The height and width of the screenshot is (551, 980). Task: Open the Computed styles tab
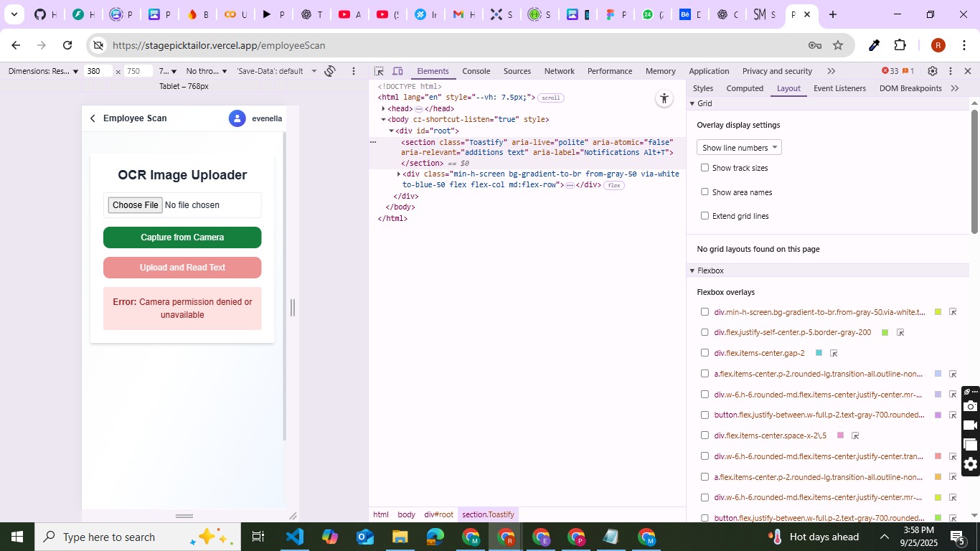click(745, 88)
